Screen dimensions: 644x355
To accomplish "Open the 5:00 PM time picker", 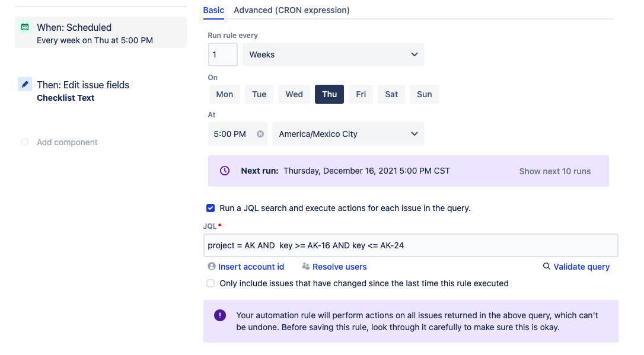I will pyautogui.click(x=231, y=134).
